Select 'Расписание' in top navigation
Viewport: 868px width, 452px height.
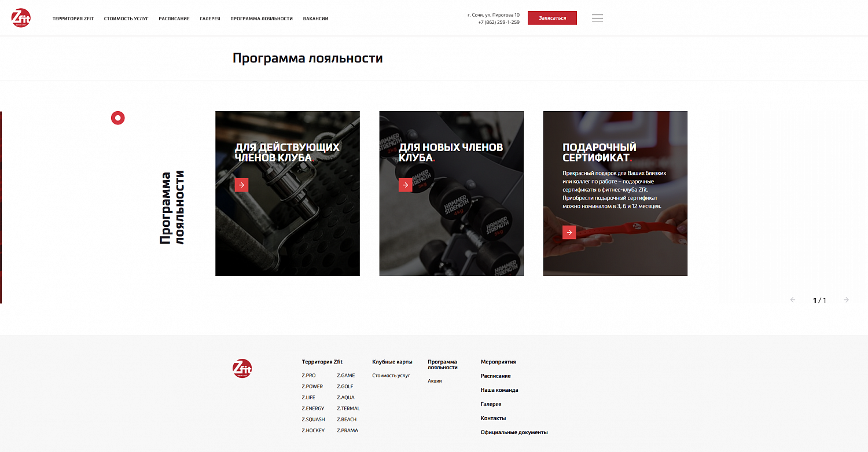[x=174, y=19]
